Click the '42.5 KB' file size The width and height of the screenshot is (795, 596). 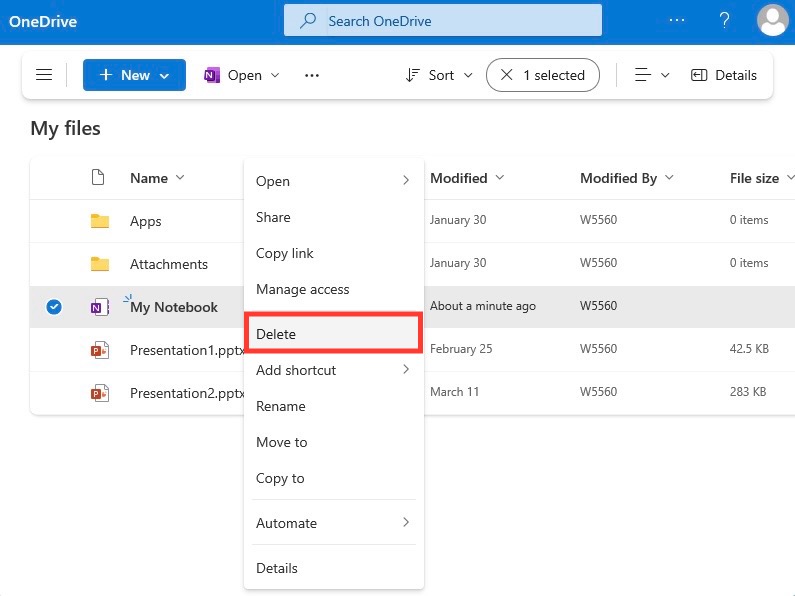749,349
